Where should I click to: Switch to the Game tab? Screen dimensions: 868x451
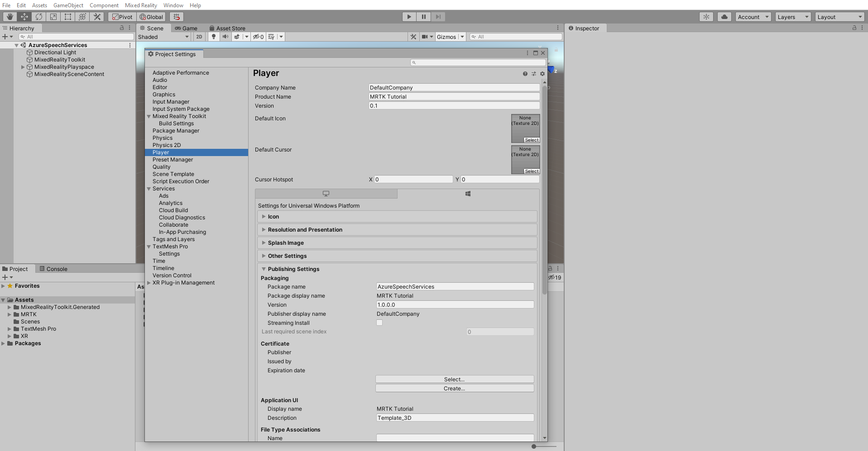pyautogui.click(x=186, y=28)
